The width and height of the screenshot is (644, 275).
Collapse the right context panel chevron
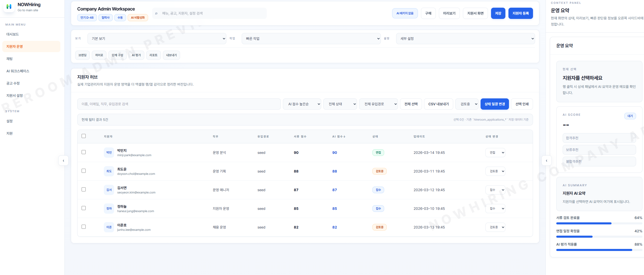coord(547,161)
